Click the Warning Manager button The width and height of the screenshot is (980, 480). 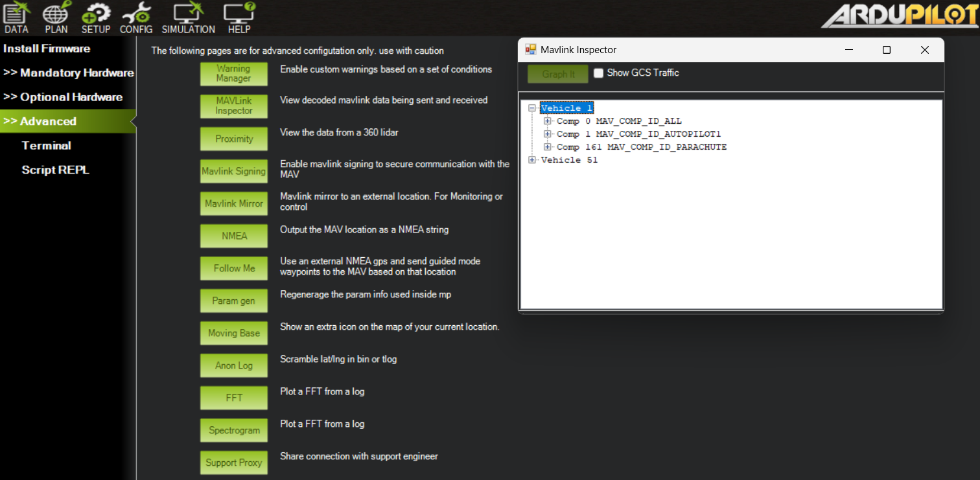(233, 74)
